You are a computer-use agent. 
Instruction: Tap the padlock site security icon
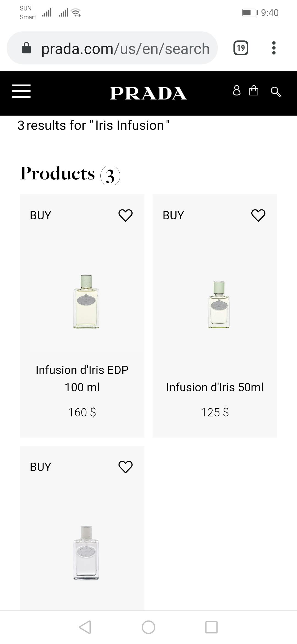point(26,48)
